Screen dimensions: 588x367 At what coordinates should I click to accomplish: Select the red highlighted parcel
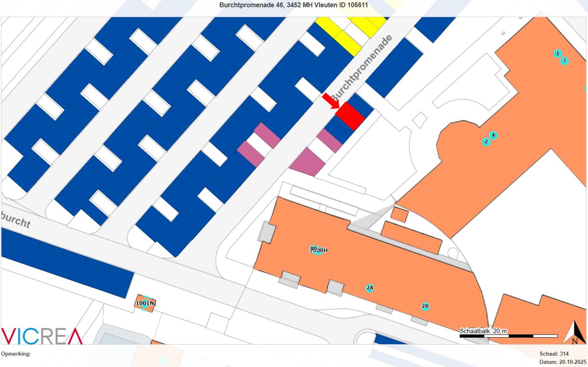point(350,116)
